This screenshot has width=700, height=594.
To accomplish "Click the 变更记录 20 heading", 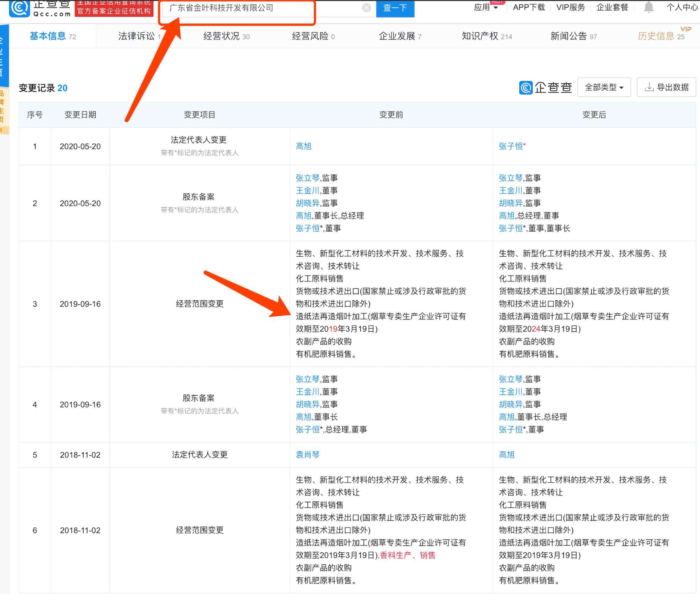I will [43, 88].
